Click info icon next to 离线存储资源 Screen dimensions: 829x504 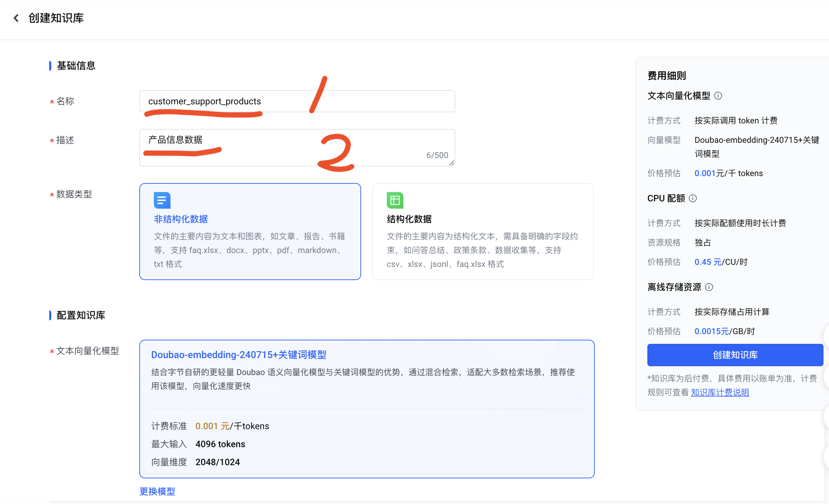click(709, 287)
